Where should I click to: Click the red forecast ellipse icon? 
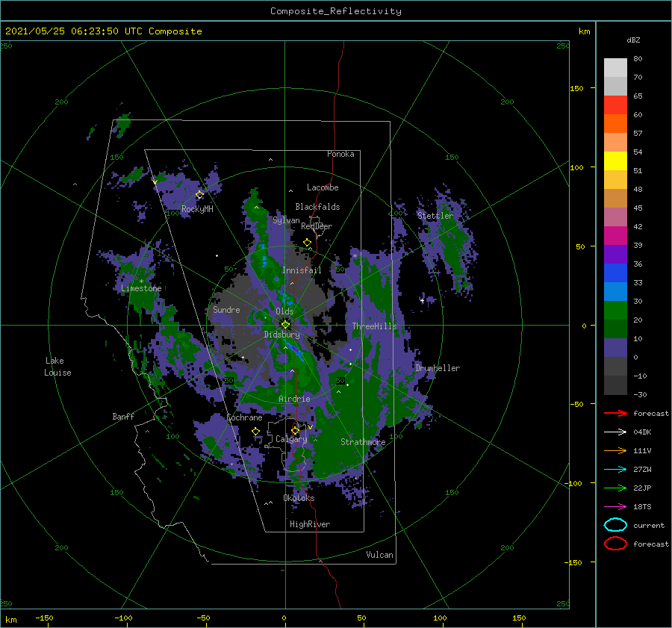[x=615, y=544]
